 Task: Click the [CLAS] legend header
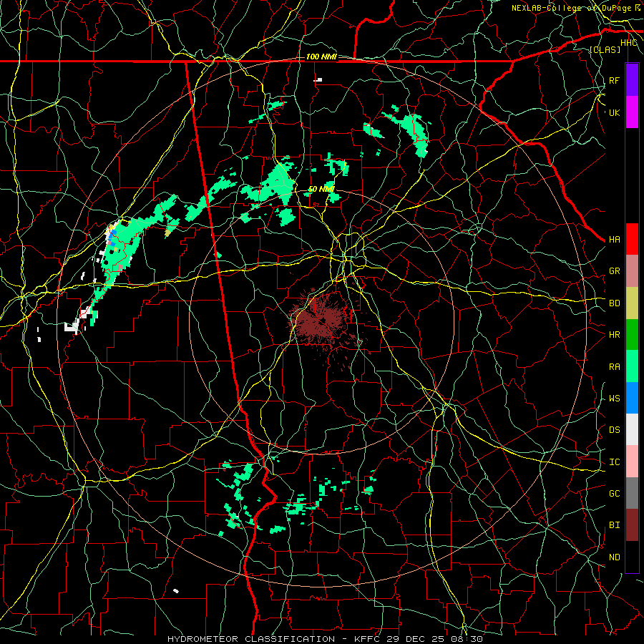pyautogui.click(x=605, y=50)
